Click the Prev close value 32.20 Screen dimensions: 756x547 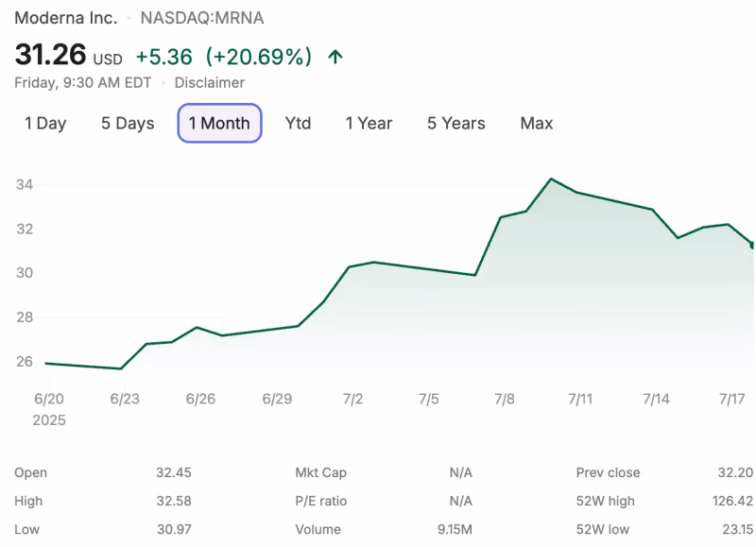click(735, 472)
